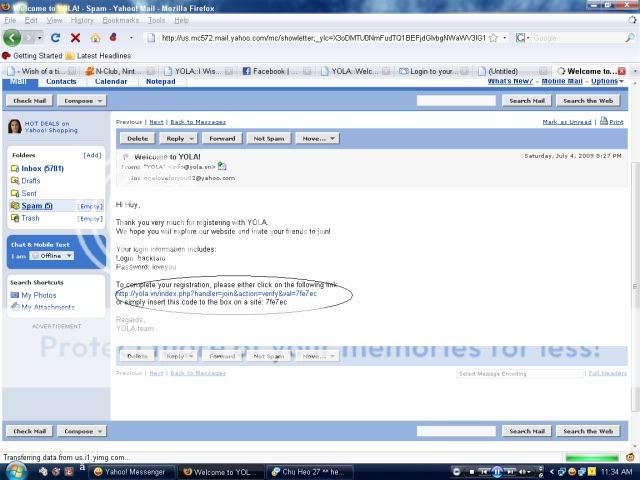Click the Mobile Mail link

(x=562, y=81)
